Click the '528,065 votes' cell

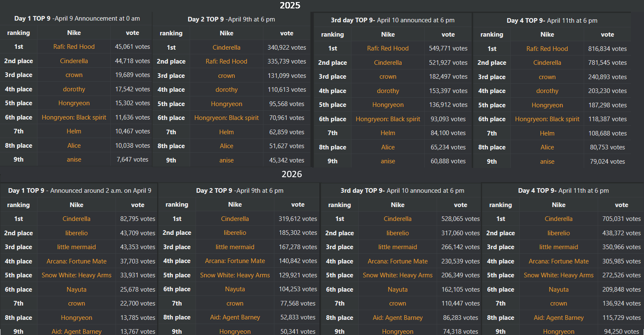click(461, 219)
